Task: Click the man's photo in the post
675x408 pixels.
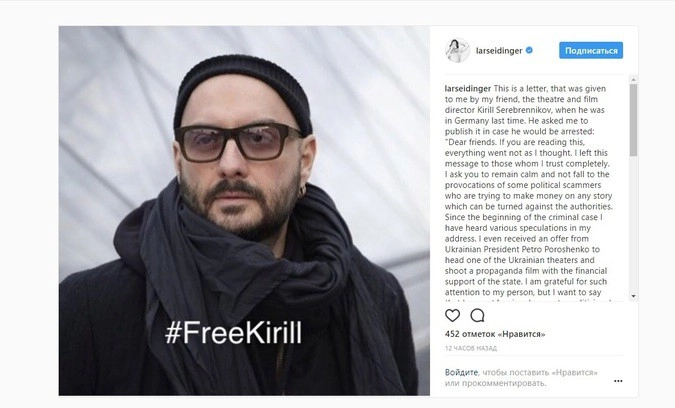Action: (244, 210)
